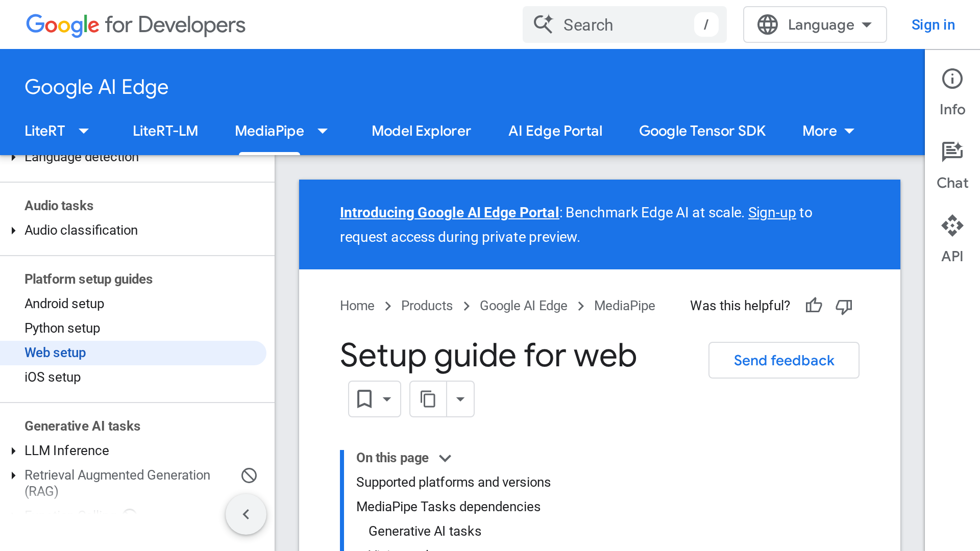Go to the AI Edge Portal tab

point(555,131)
